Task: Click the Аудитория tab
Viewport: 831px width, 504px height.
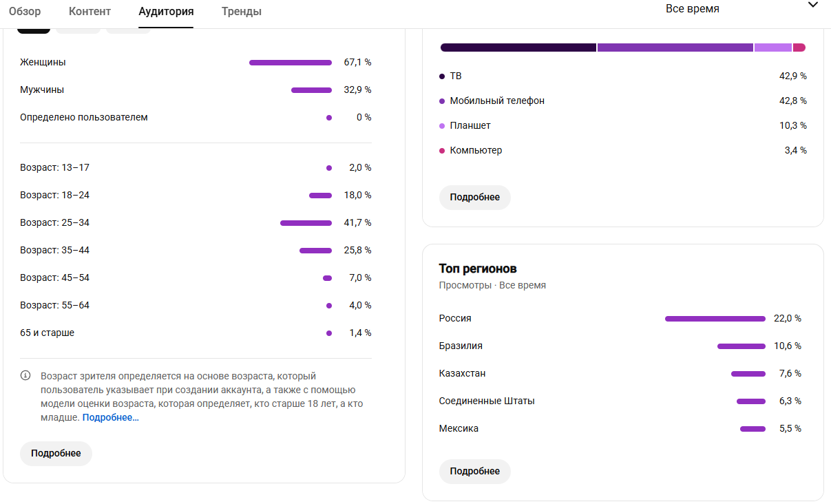Action: tap(166, 12)
